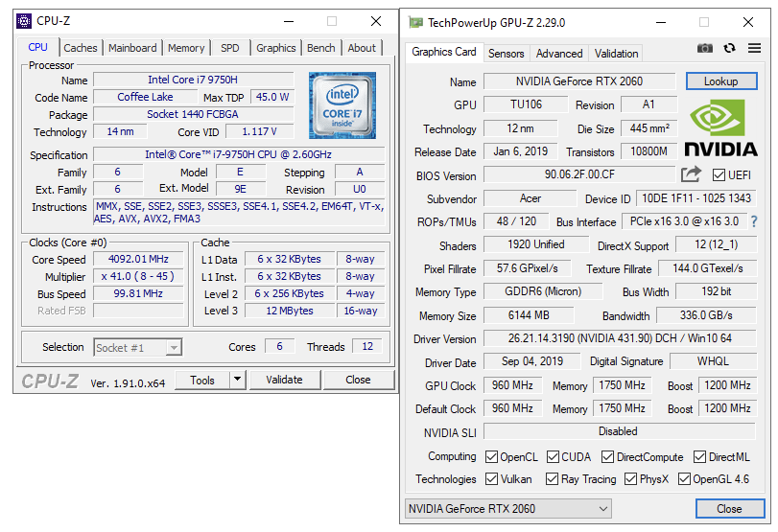Screen dimensions: 778x532
Task: Open the Graphics tab in CPU-Z
Action: pyautogui.click(x=276, y=48)
